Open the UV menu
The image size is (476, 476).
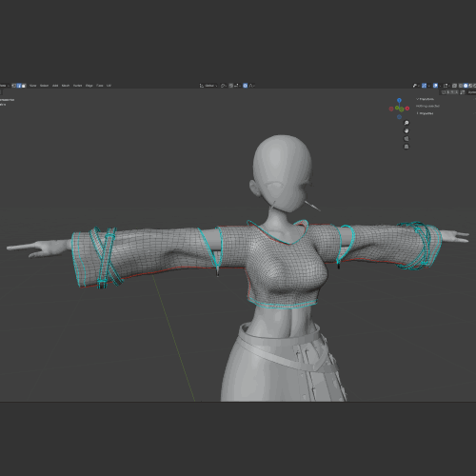(x=109, y=86)
